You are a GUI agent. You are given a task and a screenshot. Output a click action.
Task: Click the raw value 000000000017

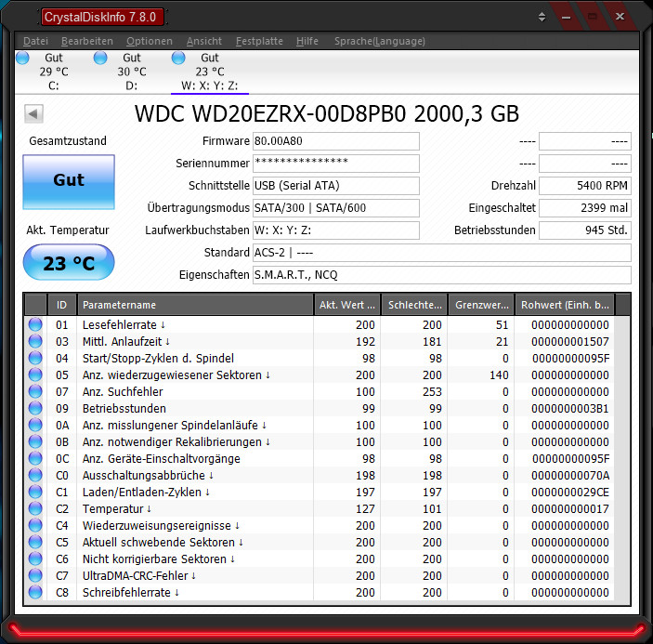click(570, 509)
